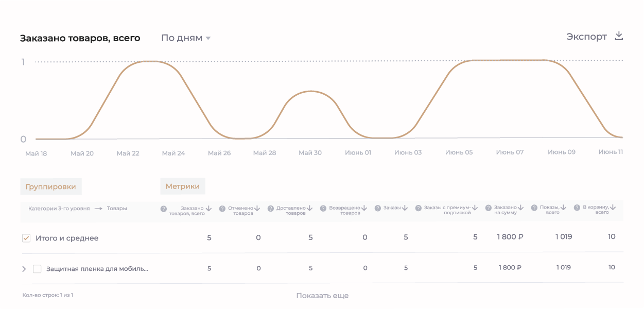Sort by Заказы arrow icon
The width and height of the screenshot is (644, 309).
pos(405,208)
